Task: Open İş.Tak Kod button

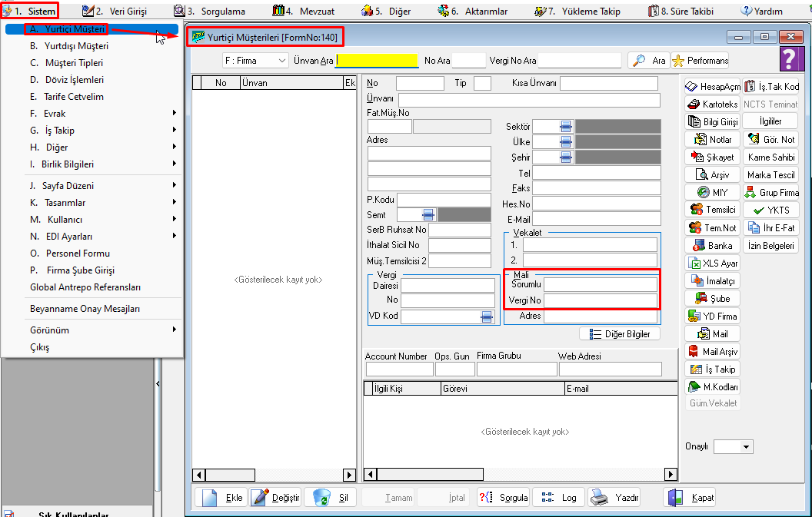Action: [771, 87]
